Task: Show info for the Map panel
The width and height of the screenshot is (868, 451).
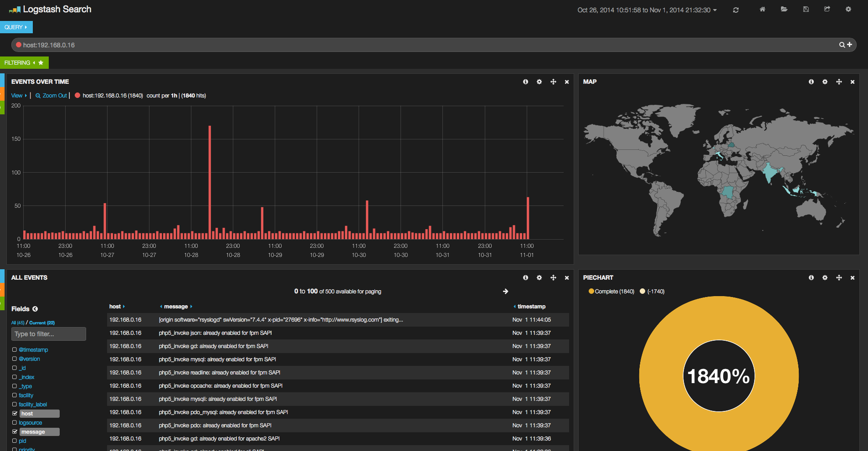Action: click(811, 82)
